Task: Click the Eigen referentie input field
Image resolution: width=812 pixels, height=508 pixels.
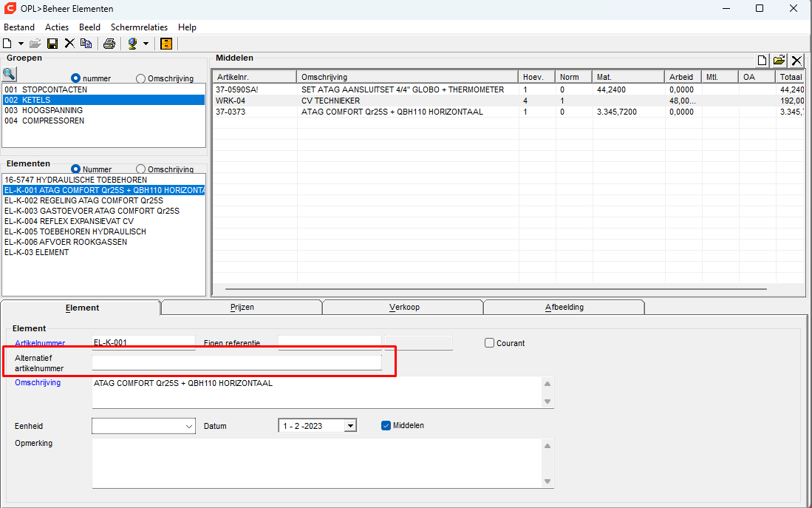Action: tap(330, 342)
